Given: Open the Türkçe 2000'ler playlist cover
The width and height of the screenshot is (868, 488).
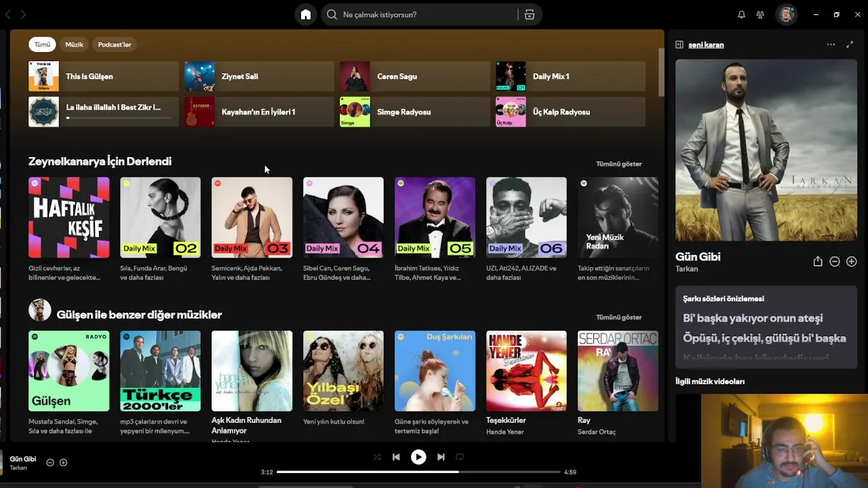Looking at the screenshot, I should 160,371.
